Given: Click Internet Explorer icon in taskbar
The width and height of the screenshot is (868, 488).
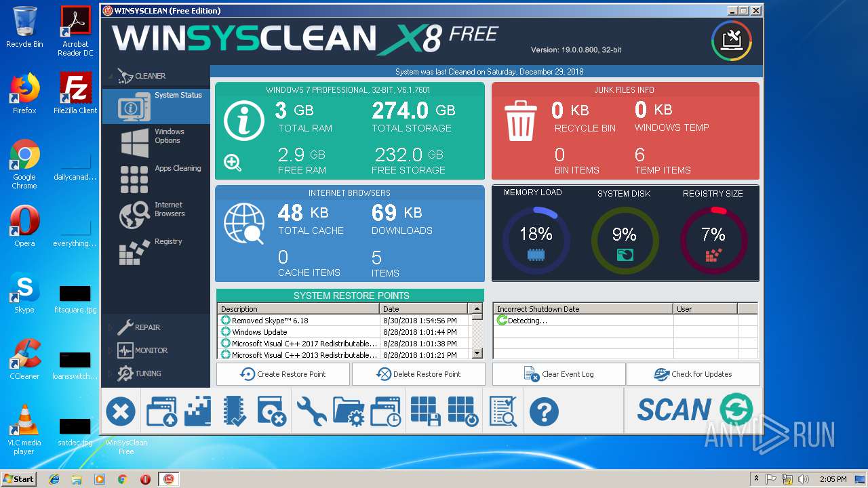Looking at the screenshot, I should click(54, 479).
